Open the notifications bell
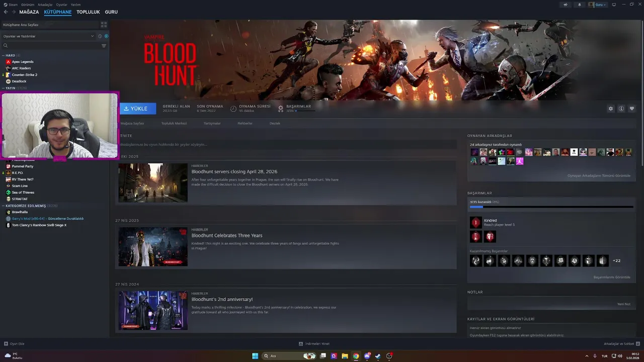 click(579, 5)
